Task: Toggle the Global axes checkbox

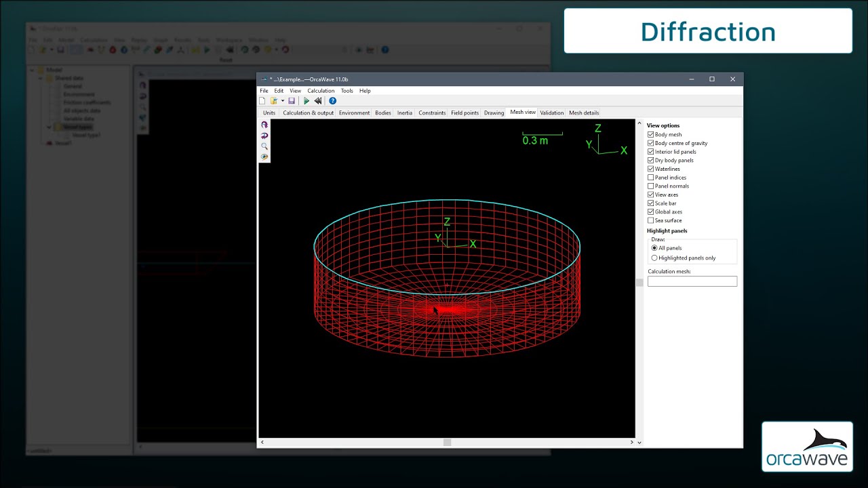Action: [x=651, y=211]
